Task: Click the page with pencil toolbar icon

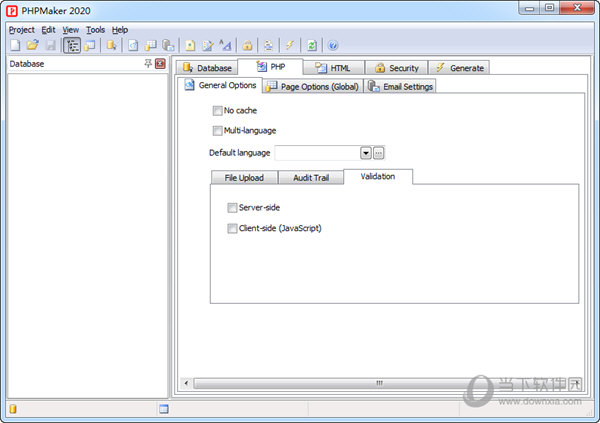Action: coord(208,46)
